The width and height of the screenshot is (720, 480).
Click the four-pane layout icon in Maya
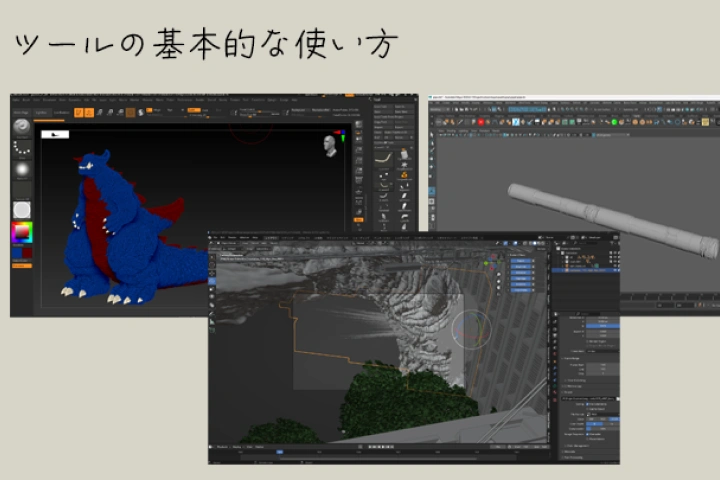pyautogui.click(x=432, y=201)
